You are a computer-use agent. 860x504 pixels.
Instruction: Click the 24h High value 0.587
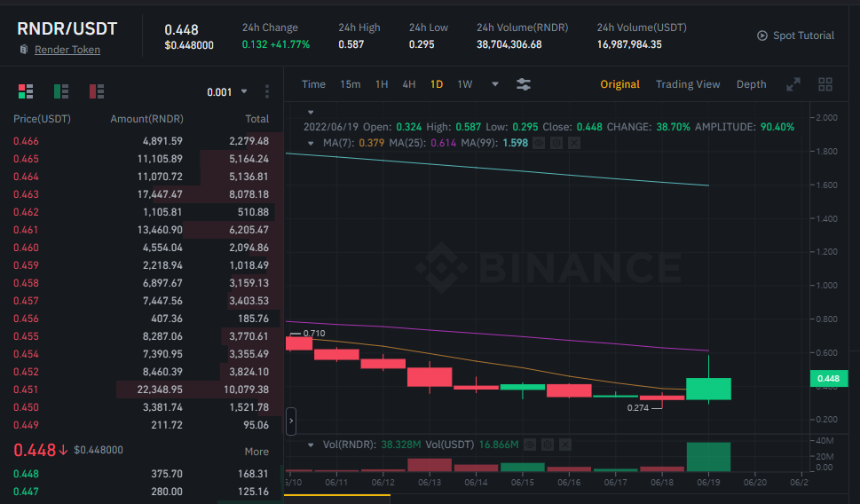click(351, 44)
